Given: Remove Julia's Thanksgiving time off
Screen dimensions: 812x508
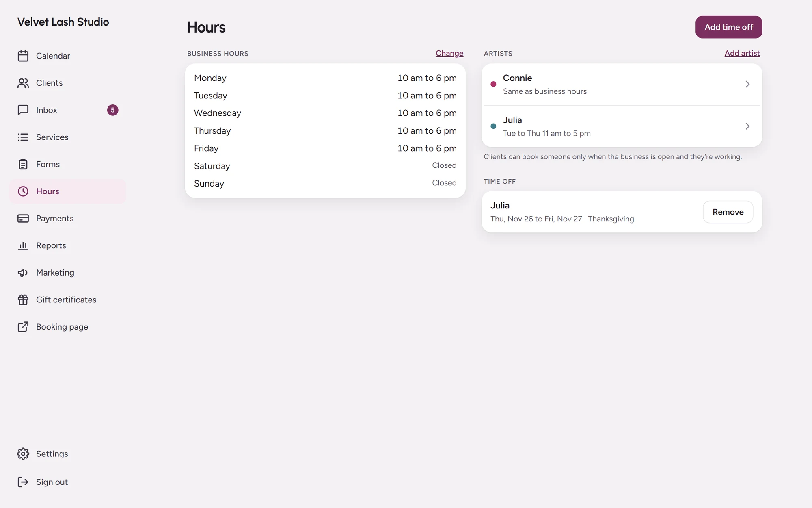Looking at the screenshot, I should 728,212.
